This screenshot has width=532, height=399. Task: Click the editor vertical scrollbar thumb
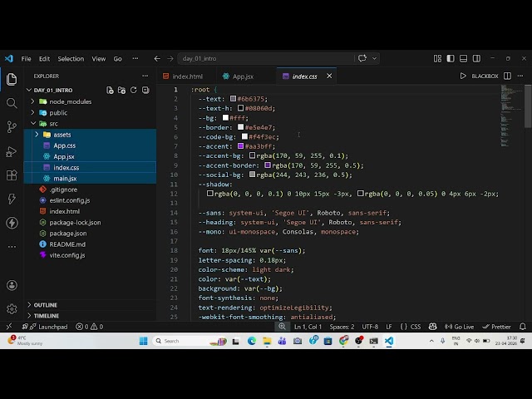[528, 106]
